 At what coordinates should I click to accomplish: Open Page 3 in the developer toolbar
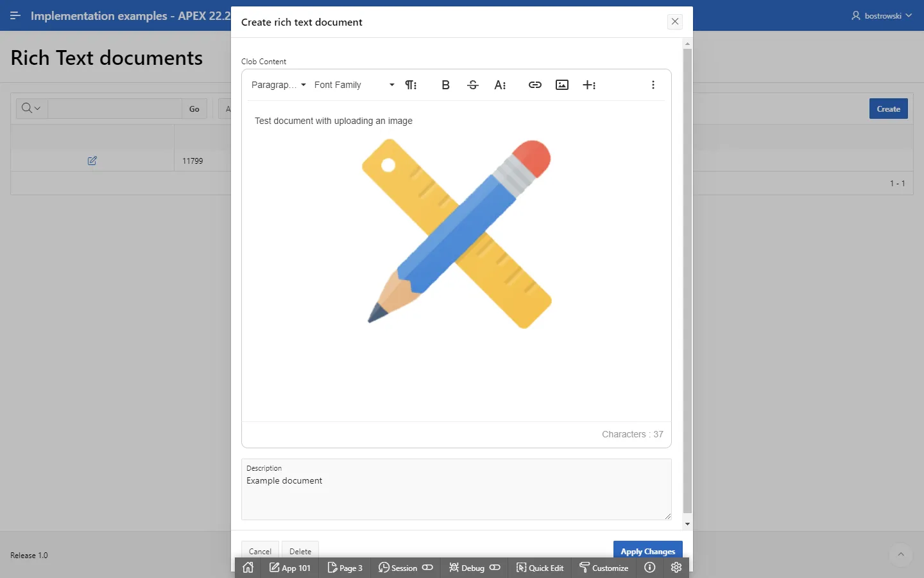[345, 568]
